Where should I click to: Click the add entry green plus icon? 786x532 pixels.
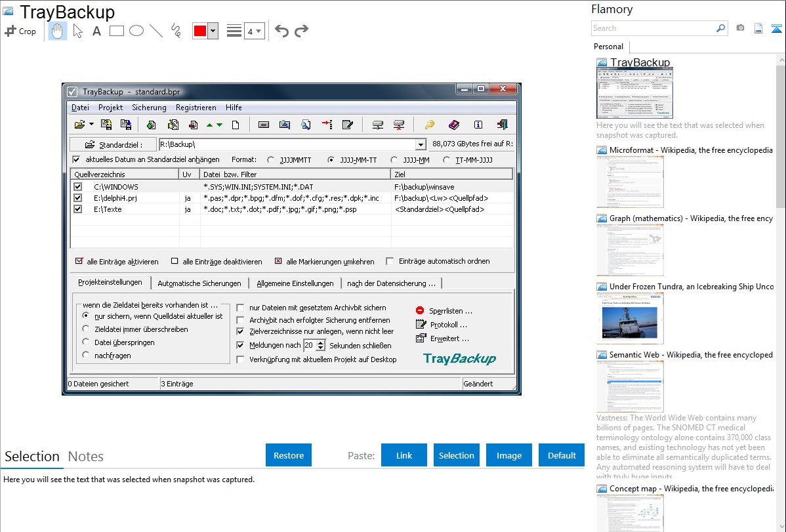(151, 125)
